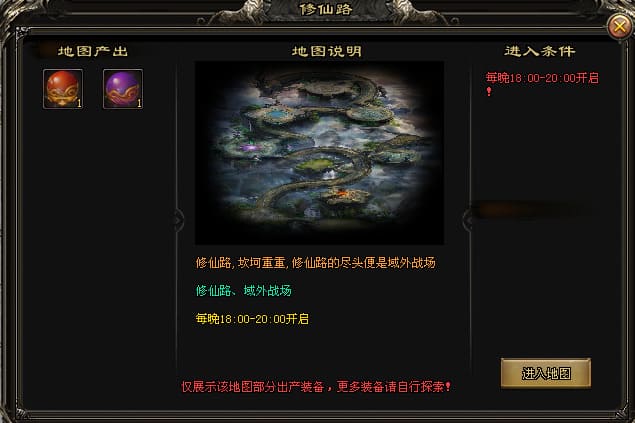Click the yellow 每晚18:00-20:00开启 schedule text
The image size is (635, 423).
(x=252, y=319)
